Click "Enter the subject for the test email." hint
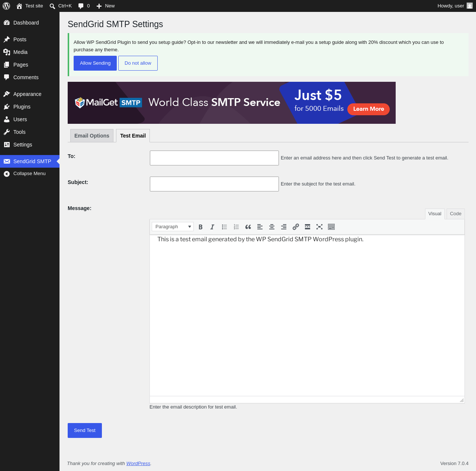This screenshot has height=471, width=476. coord(318,184)
